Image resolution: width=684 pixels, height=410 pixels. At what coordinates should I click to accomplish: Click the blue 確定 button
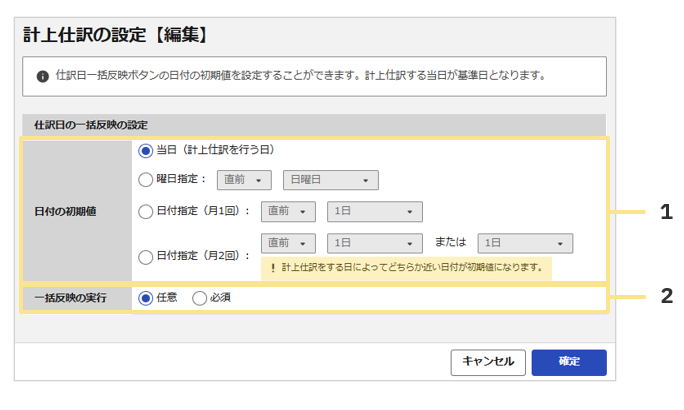pos(569,362)
